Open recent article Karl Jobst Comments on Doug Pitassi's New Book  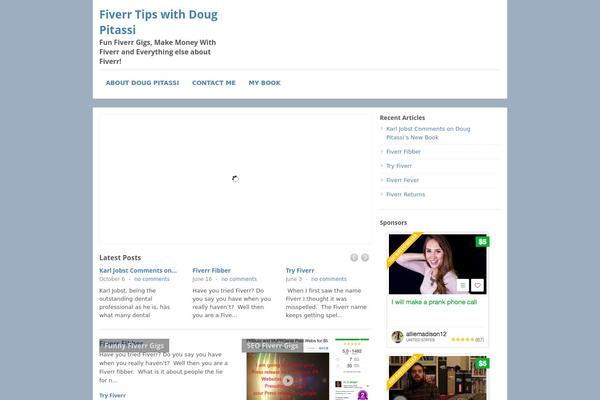(428, 133)
